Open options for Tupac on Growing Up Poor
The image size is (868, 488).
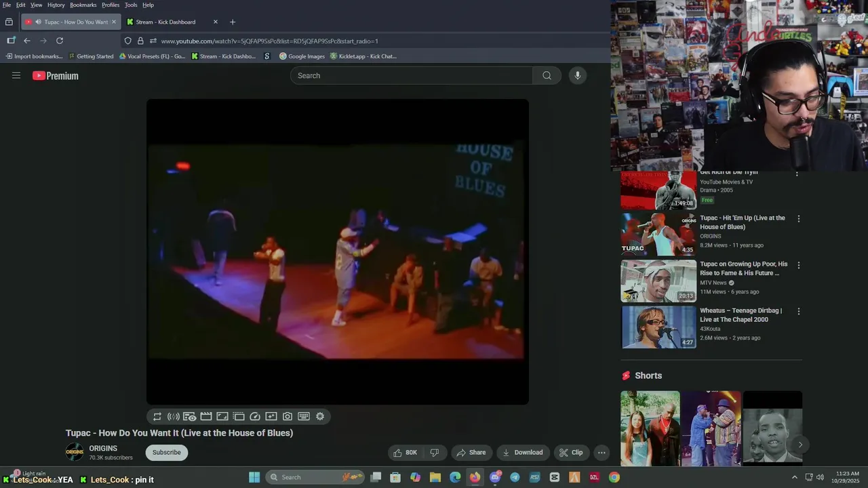(798, 265)
